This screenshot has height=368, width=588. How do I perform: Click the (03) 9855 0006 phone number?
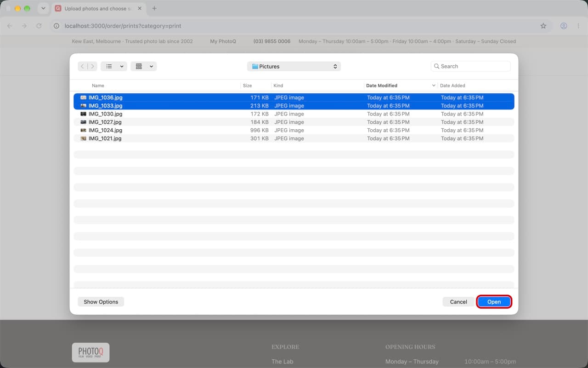coord(272,41)
